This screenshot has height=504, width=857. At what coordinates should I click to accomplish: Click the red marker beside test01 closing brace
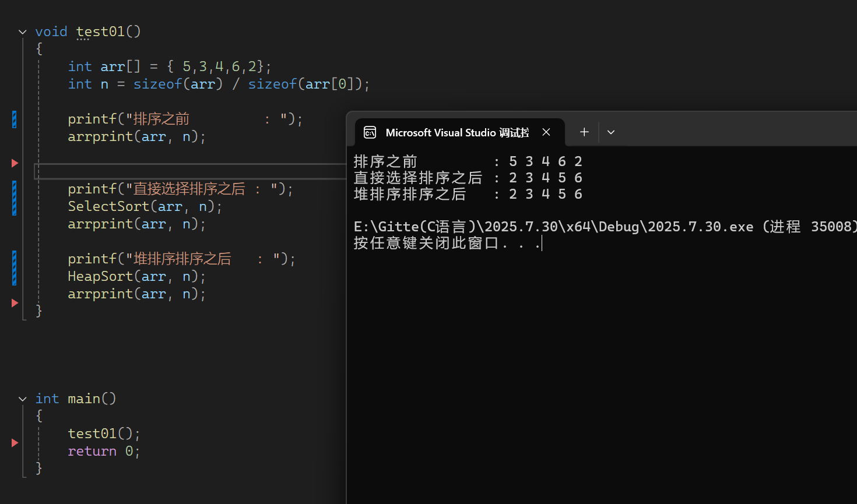pyautogui.click(x=15, y=303)
